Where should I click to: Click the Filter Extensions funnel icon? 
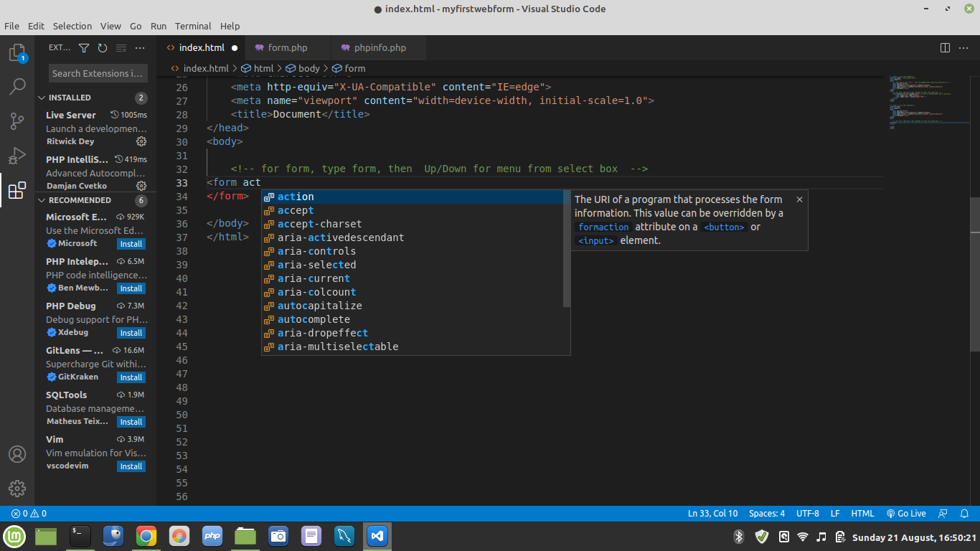pyautogui.click(x=84, y=48)
